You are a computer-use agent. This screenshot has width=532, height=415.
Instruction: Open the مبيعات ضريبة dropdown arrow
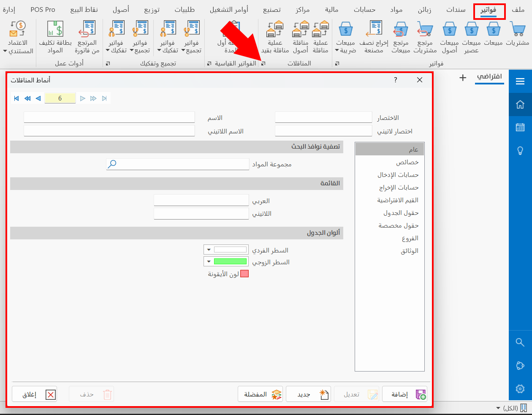pyautogui.click(x=337, y=51)
